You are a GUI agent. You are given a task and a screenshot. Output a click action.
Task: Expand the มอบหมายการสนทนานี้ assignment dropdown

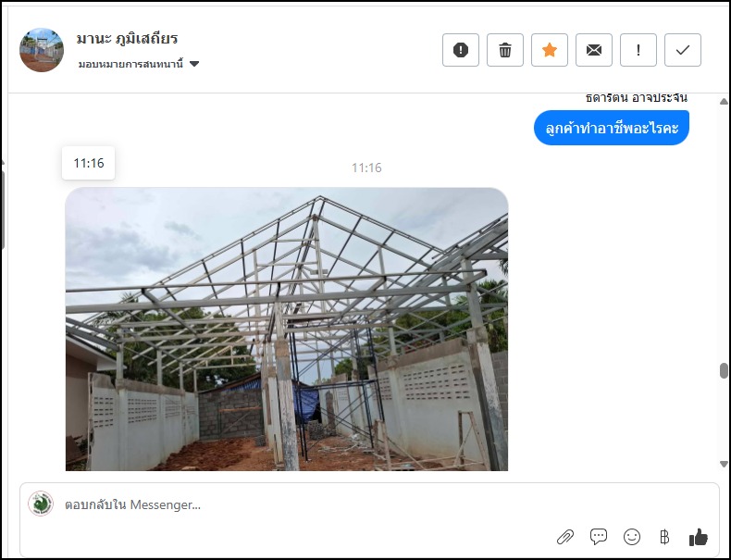coord(139,64)
